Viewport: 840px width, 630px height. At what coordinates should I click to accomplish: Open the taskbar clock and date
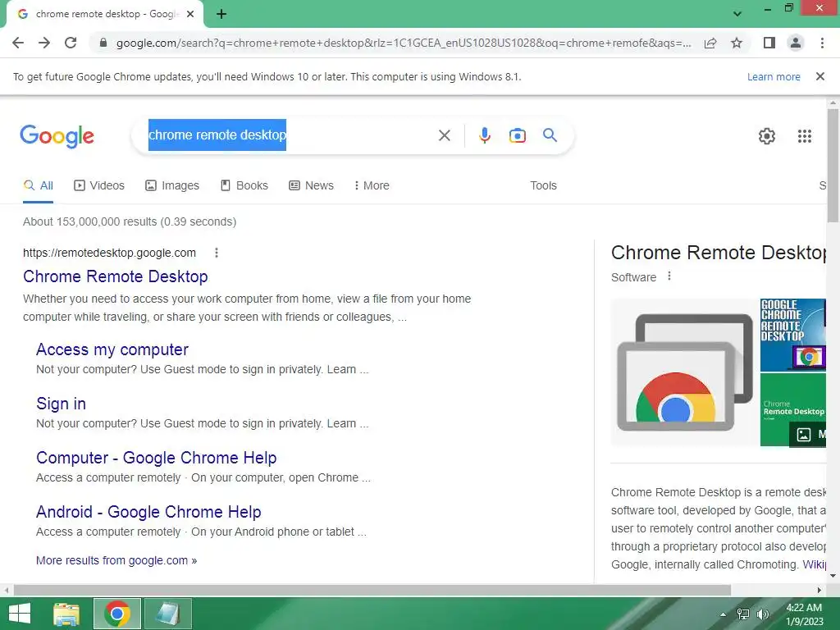click(804, 614)
